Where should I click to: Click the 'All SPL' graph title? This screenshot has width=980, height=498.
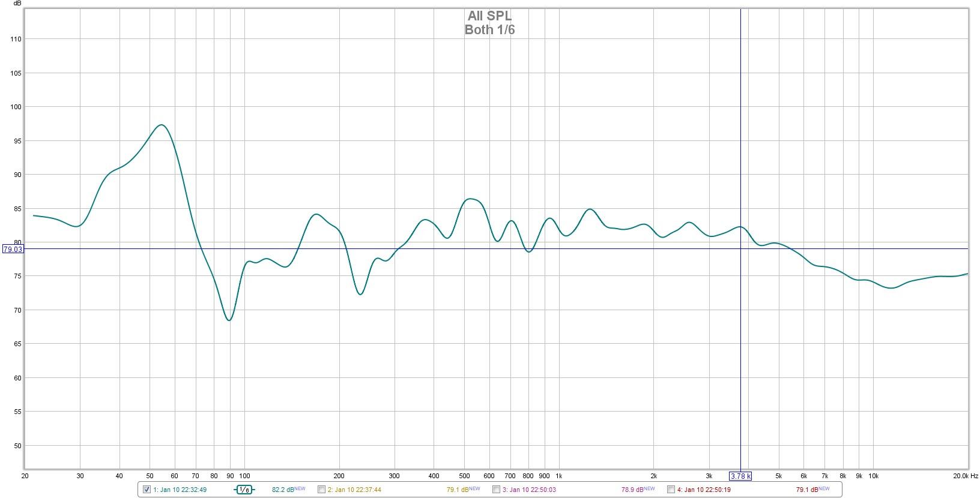tap(489, 16)
